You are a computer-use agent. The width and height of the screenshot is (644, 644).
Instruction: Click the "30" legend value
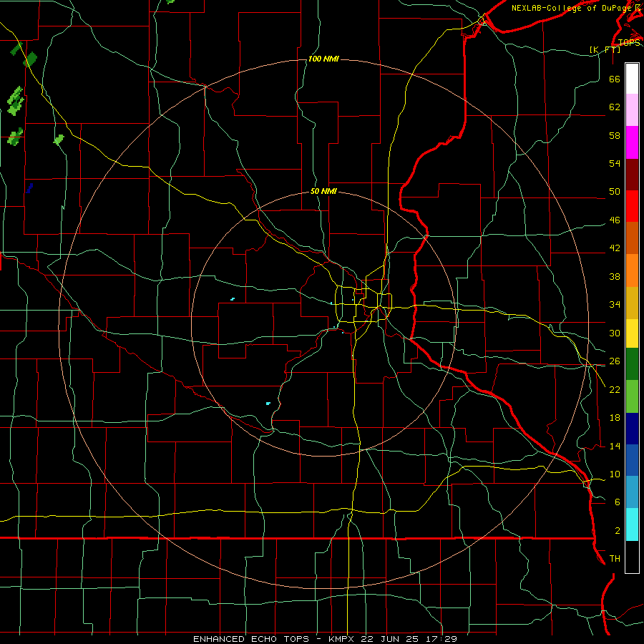615,333
